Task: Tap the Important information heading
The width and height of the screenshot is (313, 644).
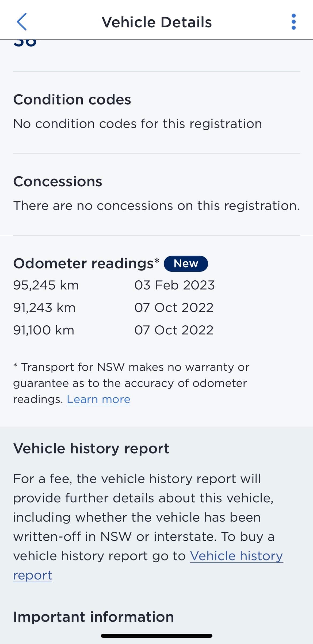Action: coord(93,617)
